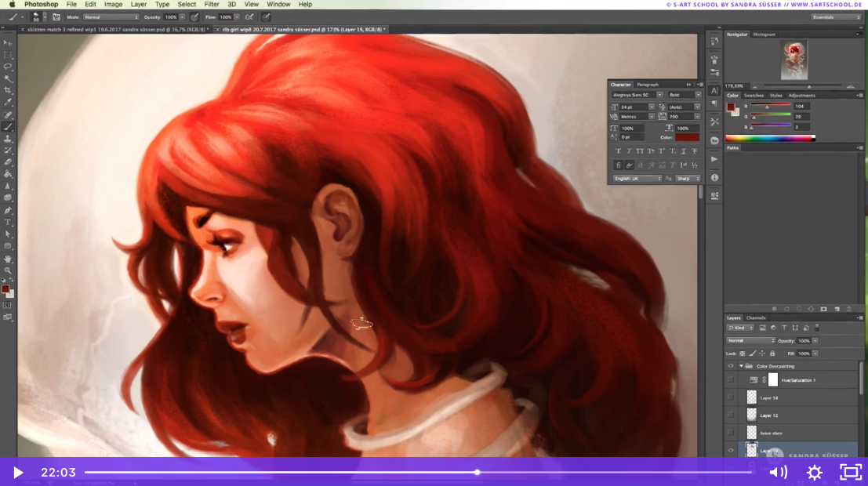Select the Horizontal Type tool
Viewport: 868px width, 486px height.
coord(8,223)
